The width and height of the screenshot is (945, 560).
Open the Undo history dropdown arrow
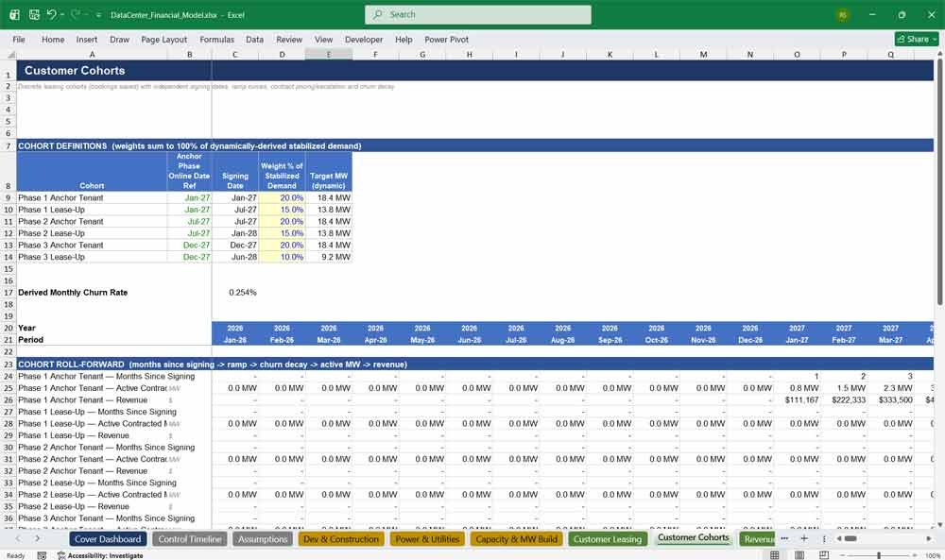tap(62, 14)
